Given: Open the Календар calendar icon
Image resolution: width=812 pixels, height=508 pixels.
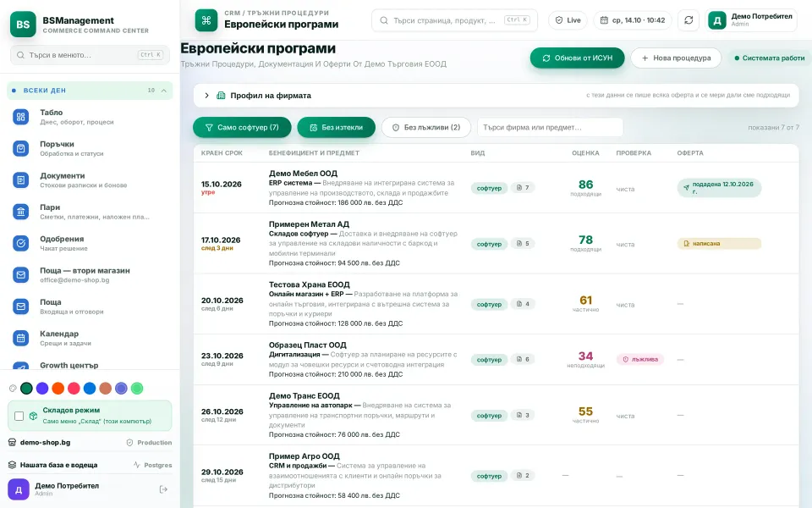Looking at the screenshot, I should (20, 338).
